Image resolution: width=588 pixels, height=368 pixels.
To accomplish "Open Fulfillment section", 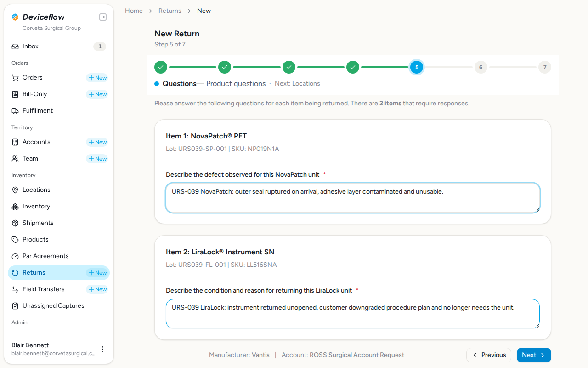I will tap(59, 111).
